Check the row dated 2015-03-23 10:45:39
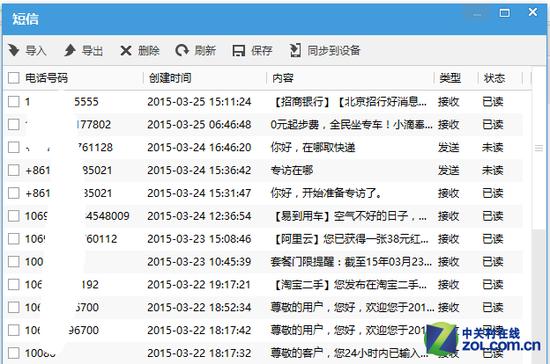 (14, 262)
